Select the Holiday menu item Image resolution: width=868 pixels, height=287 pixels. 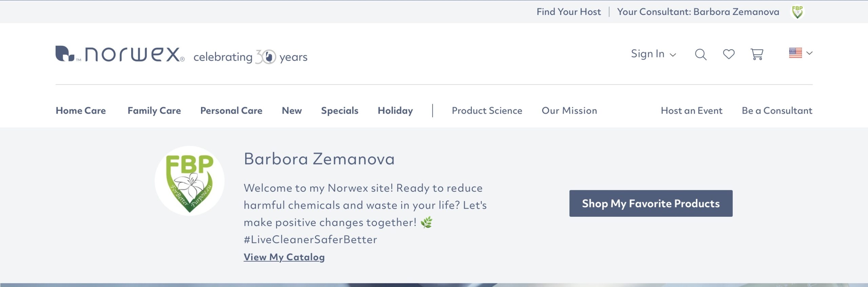pyautogui.click(x=395, y=111)
